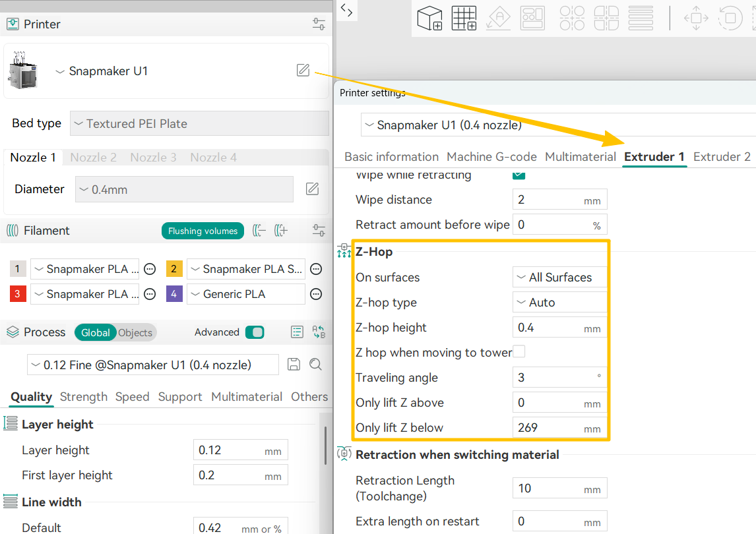The image size is (756, 534).
Task: Expand the Z-hop type dropdown
Action: [559, 303]
